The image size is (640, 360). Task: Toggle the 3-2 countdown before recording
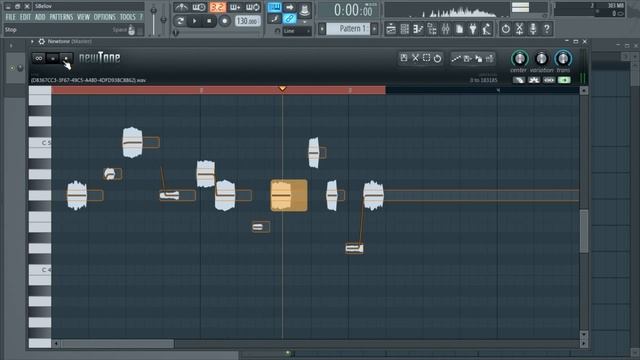(218, 7)
